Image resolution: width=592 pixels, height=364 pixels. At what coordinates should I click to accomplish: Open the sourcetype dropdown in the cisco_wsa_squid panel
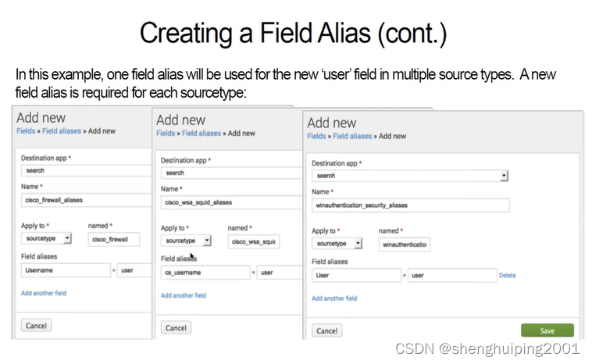tap(187, 241)
